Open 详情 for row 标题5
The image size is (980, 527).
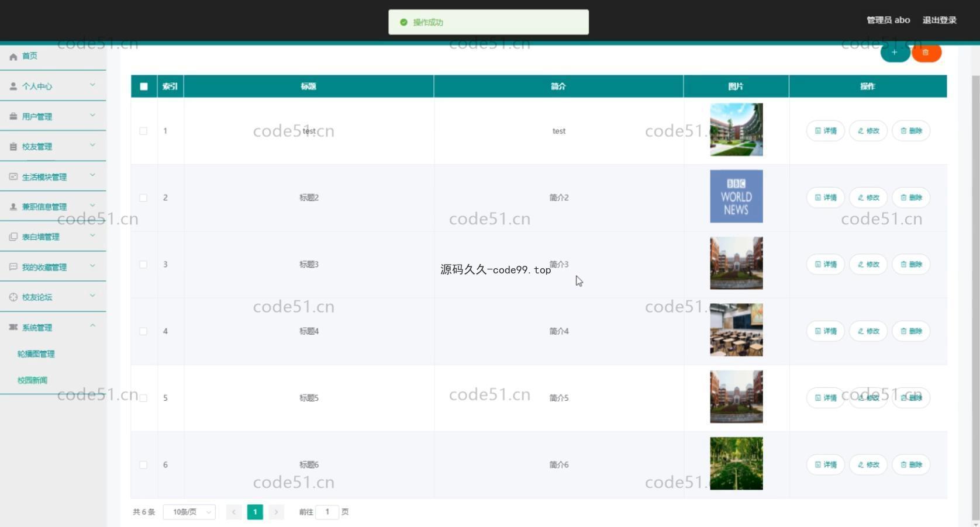826,398
